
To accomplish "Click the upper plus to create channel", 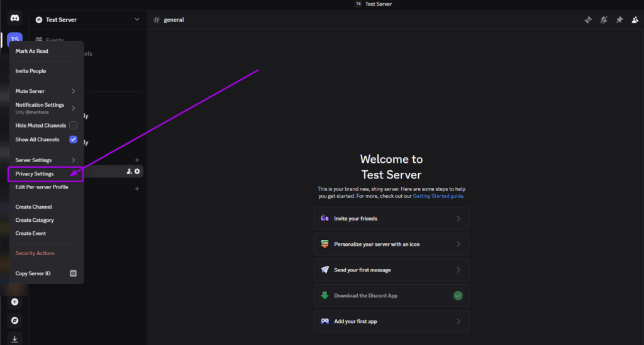I will (x=137, y=160).
